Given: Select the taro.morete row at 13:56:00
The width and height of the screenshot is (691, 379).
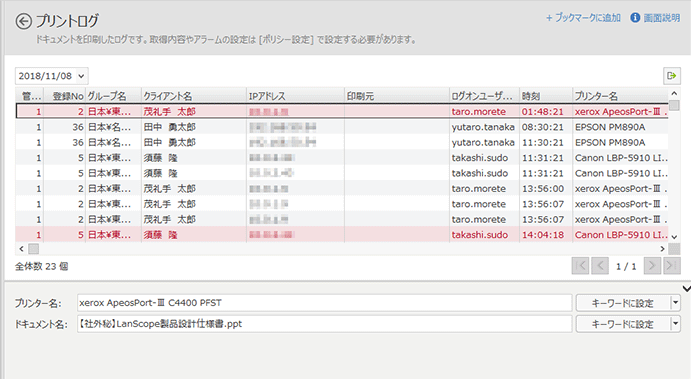Looking at the screenshot, I should 342,189.
